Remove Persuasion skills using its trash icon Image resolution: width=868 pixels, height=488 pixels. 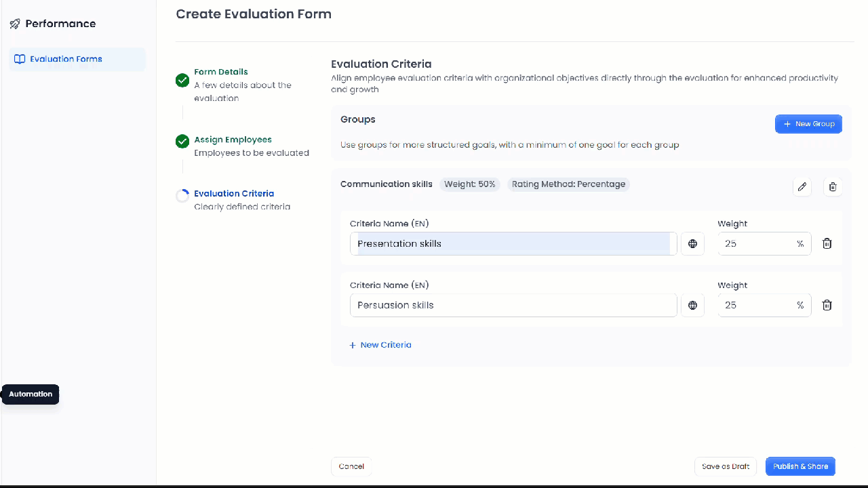coord(827,305)
